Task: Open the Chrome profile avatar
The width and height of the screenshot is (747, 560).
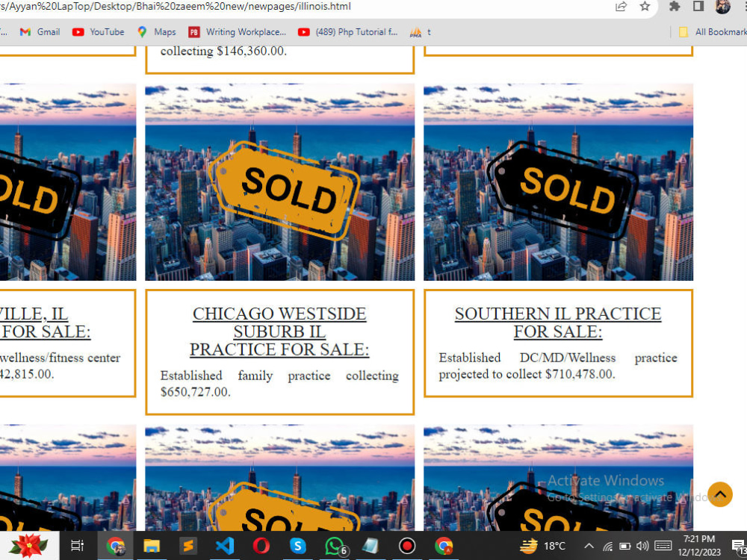Action: [722, 6]
